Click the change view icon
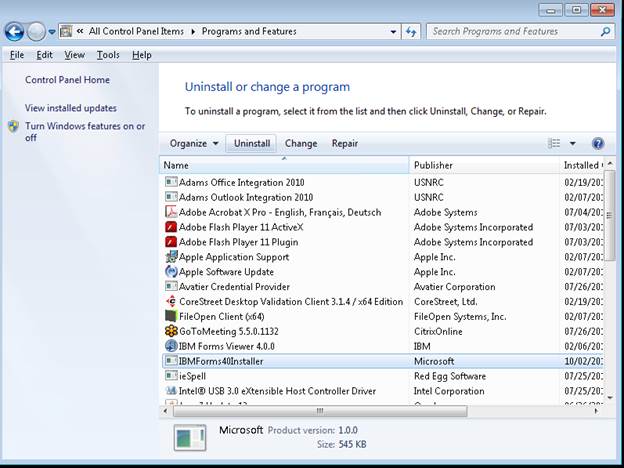Image resolution: width=624 pixels, height=468 pixels. click(554, 143)
